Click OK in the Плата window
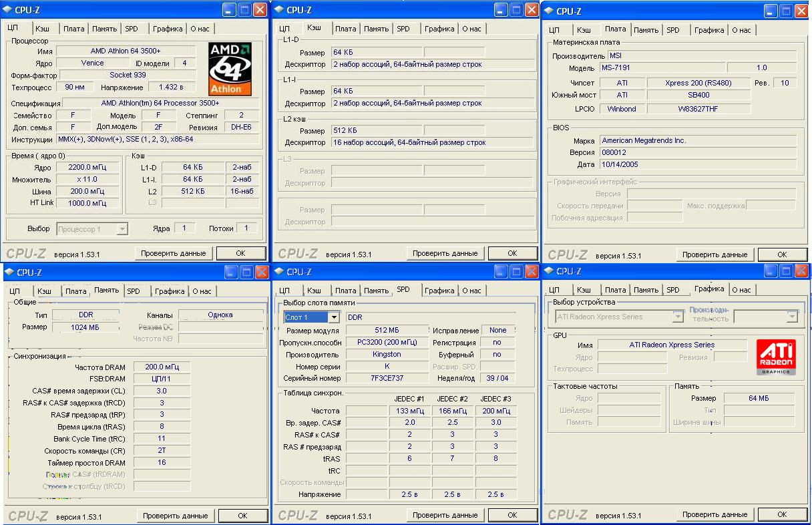The width and height of the screenshot is (812, 525). click(x=782, y=254)
